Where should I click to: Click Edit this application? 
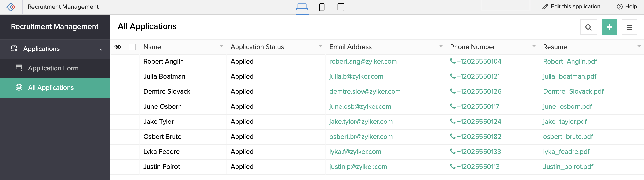[571, 7]
